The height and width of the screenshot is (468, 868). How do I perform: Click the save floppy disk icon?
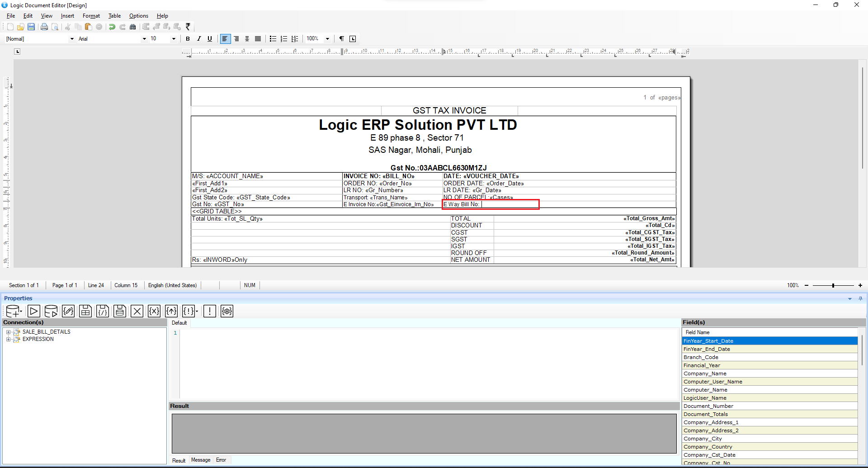[31, 27]
